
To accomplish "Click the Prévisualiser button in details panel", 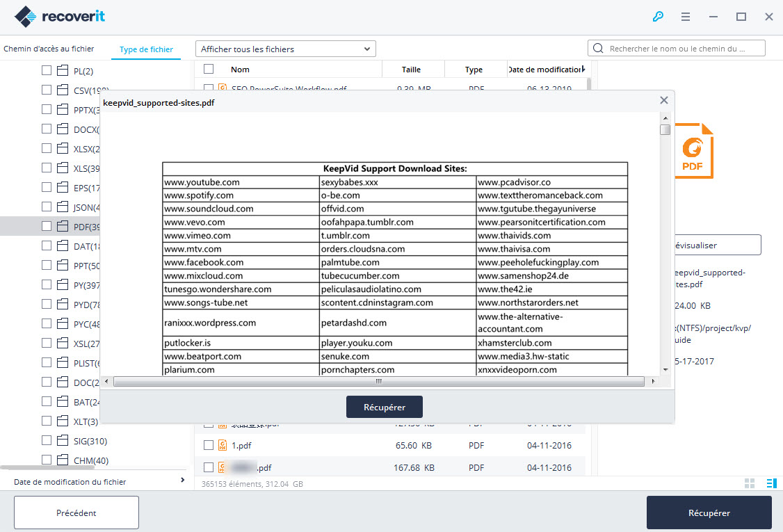I will click(x=718, y=245).
